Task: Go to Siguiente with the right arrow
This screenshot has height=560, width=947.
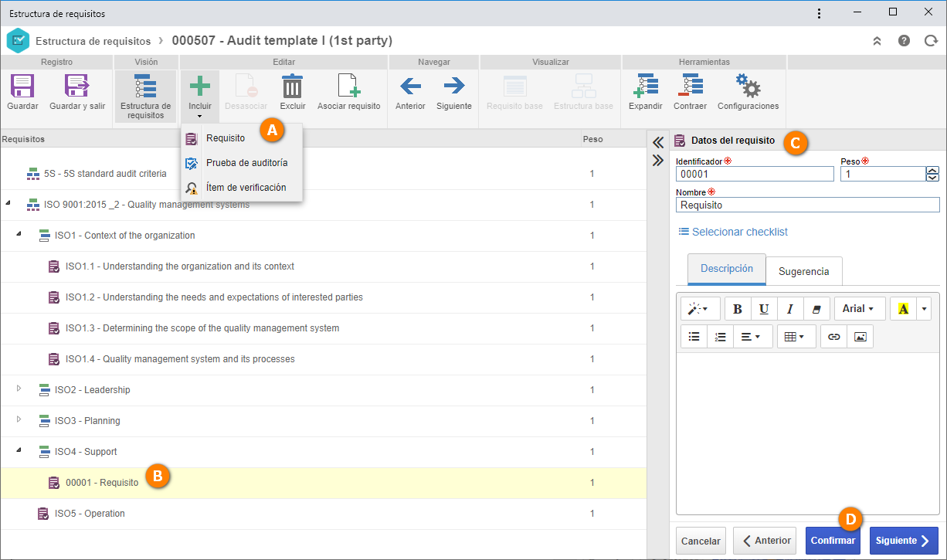Action: pos(454,86)
